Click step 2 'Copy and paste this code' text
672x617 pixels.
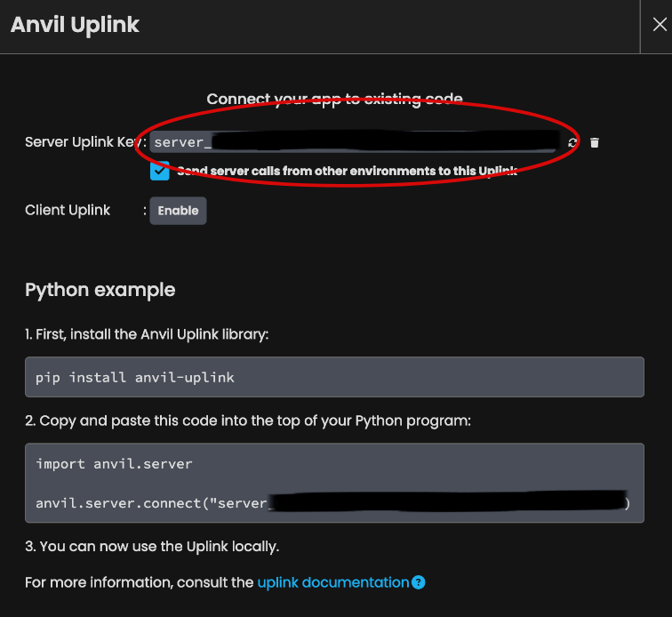[248, 421]
